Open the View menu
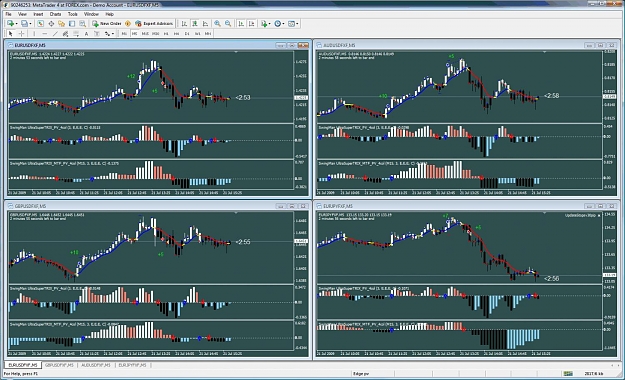Viewport: 625px width, 380px height. (x=22, y=14)
